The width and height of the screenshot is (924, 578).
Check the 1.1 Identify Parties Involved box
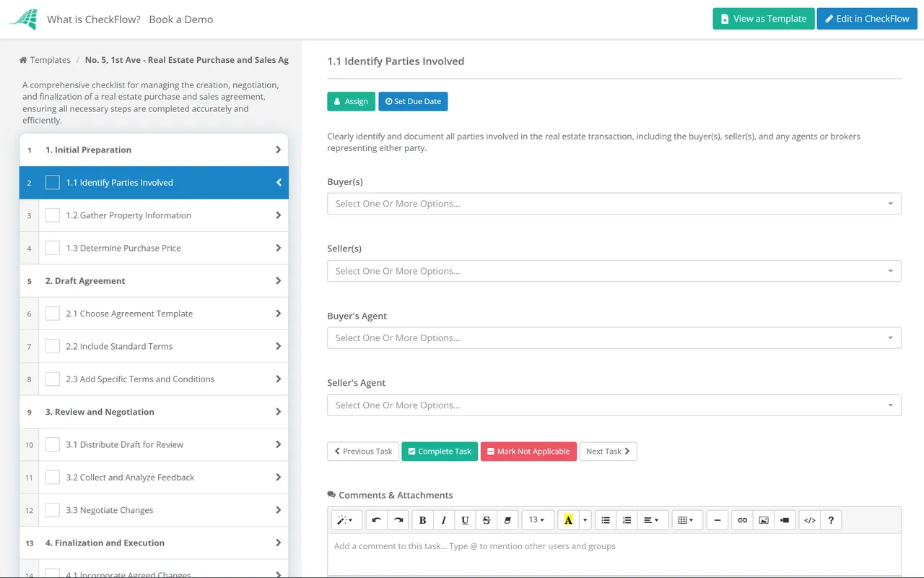pyautogui.click(x=53, y=183)
